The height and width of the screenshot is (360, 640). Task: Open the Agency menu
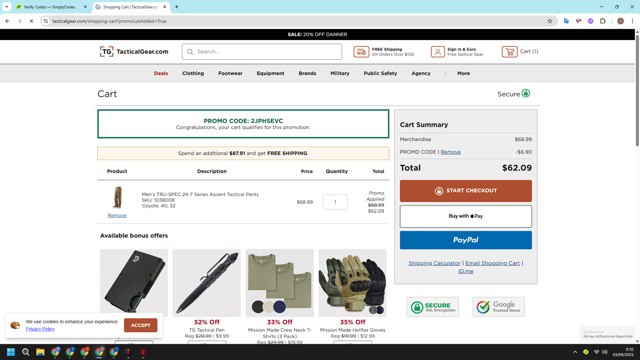click(421, 73)
